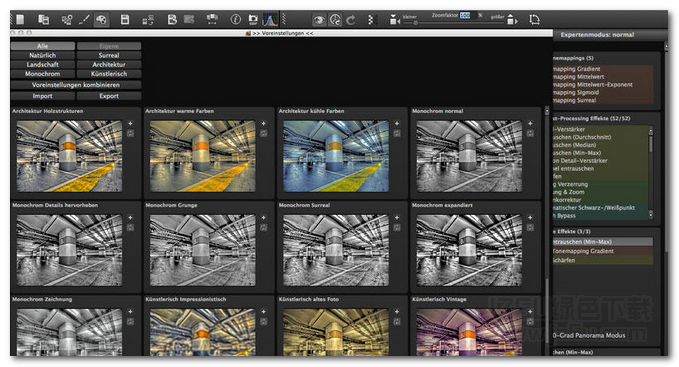Click the effects list scroll-up arrow
The height and width of the screenshot is (367, 679).
click(x=650, y=130)
